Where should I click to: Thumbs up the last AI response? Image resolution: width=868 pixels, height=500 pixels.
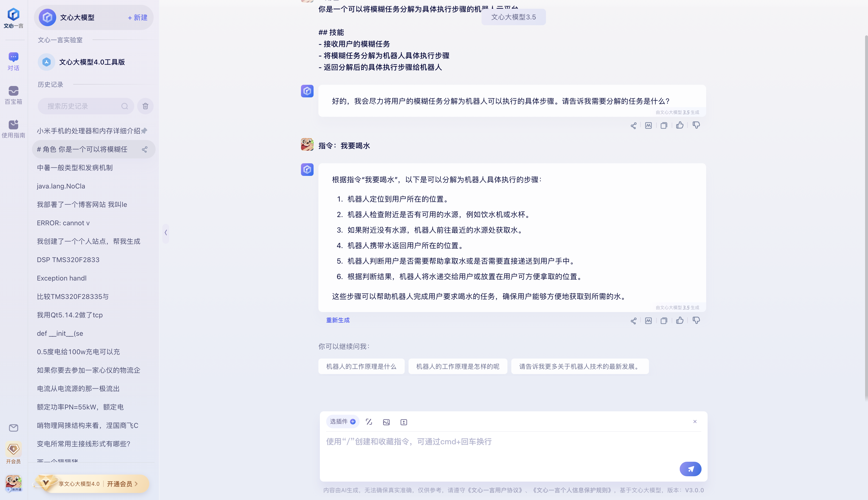pyautogui.click(x=679, y=320)
